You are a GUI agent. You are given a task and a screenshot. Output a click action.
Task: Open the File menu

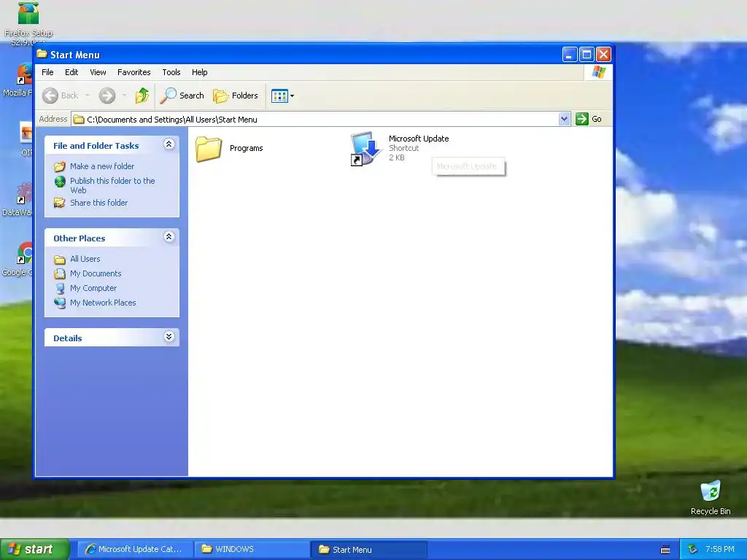pos(47,72)
